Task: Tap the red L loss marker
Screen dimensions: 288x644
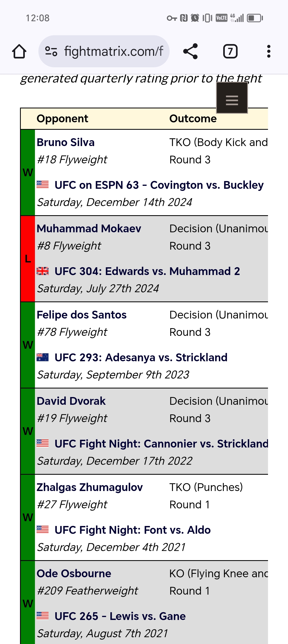Action: tap(28, 259)
